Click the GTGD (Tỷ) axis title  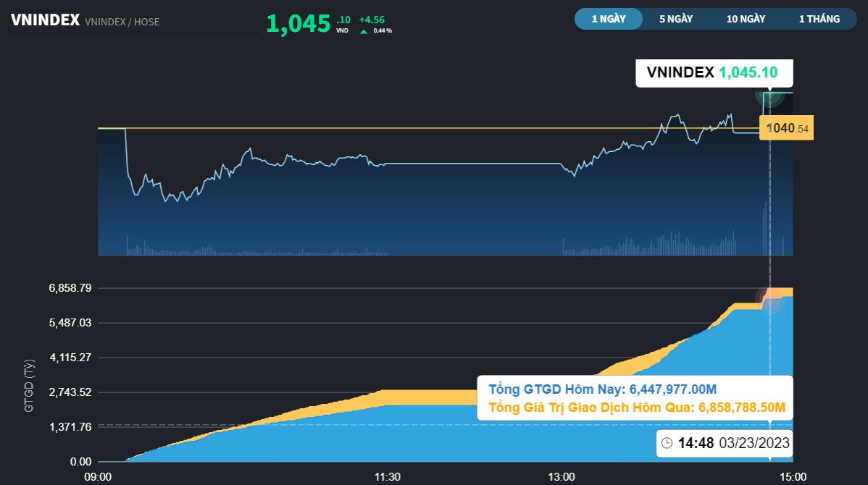29,385
